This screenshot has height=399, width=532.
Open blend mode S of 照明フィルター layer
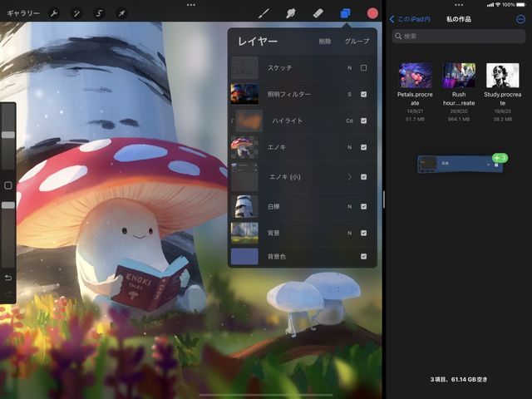point(349,94)
